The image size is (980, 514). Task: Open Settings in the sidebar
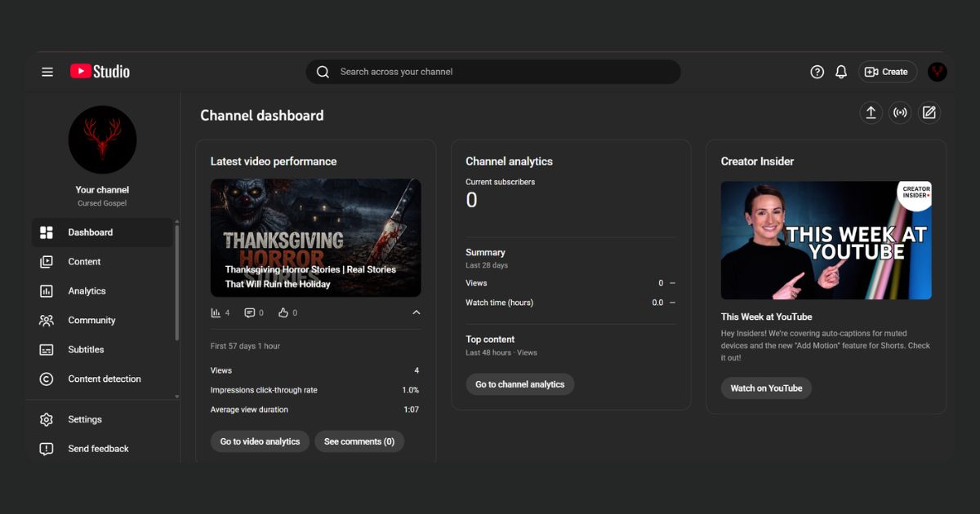pos(102,419)
